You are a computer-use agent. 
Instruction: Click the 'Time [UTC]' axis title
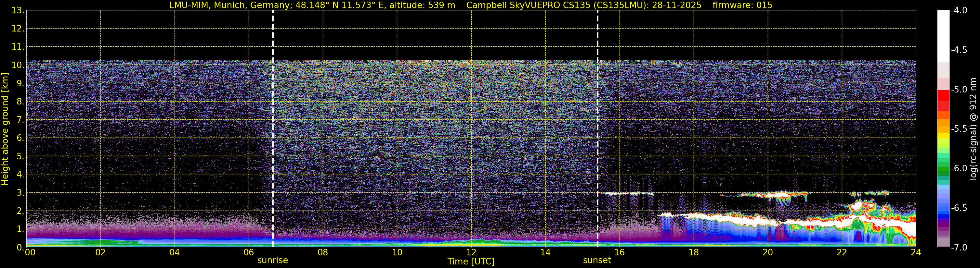pyautogui.click(x=471, y=262)
